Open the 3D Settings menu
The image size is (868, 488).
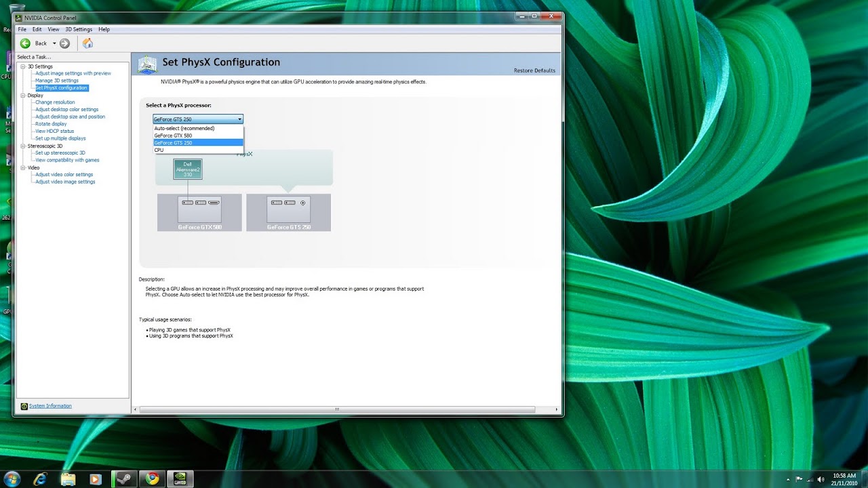click(x=78, y=29)
